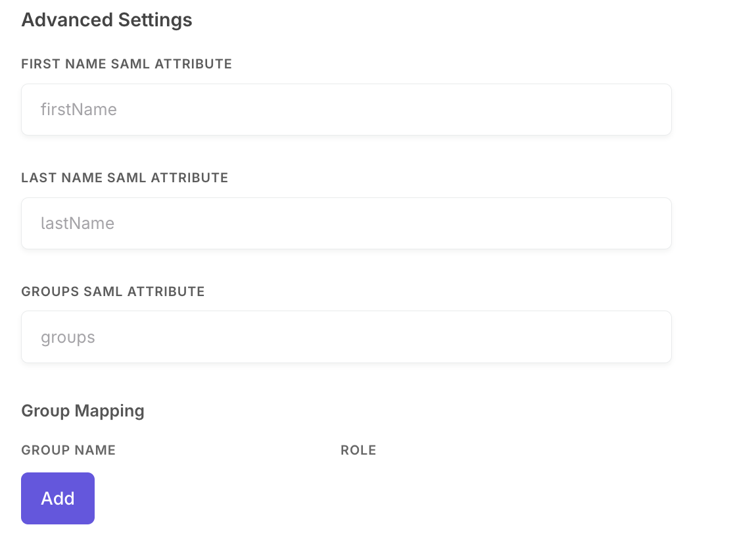Select the FIRST NAME SAML ATTRIBUTE label
This screenshot has width=756, height=554.
click(x=126, y=64)
